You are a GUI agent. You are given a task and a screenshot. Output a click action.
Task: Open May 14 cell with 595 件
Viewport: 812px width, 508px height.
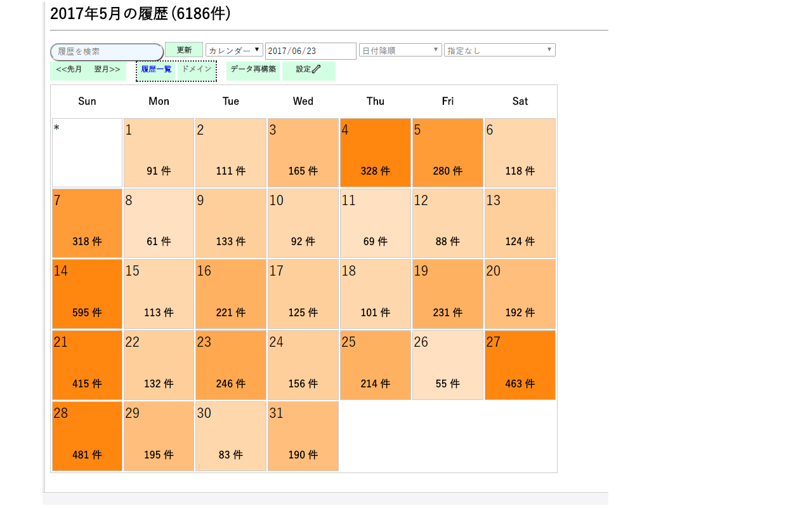87,294
